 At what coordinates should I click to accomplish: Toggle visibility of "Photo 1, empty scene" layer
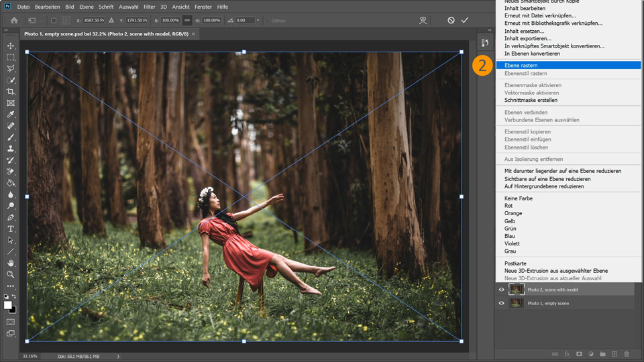click(x=501, y=303)
